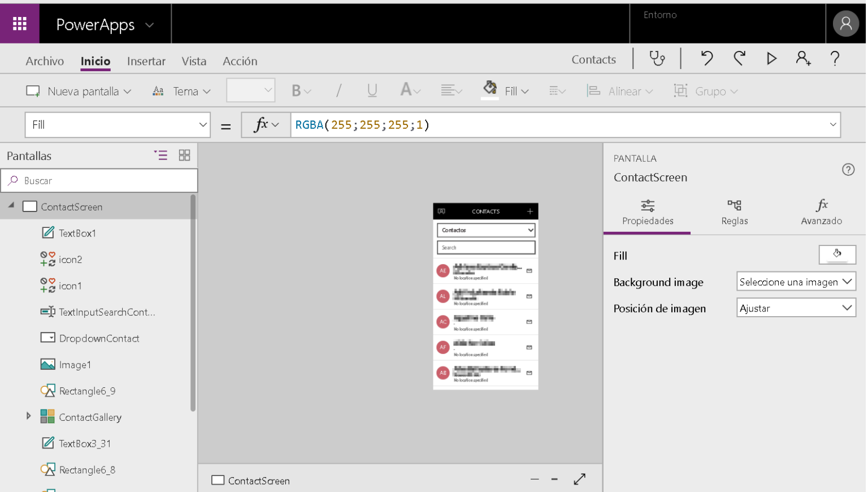
Task: Open help with the question mark icon
Action: click(835, 59)
